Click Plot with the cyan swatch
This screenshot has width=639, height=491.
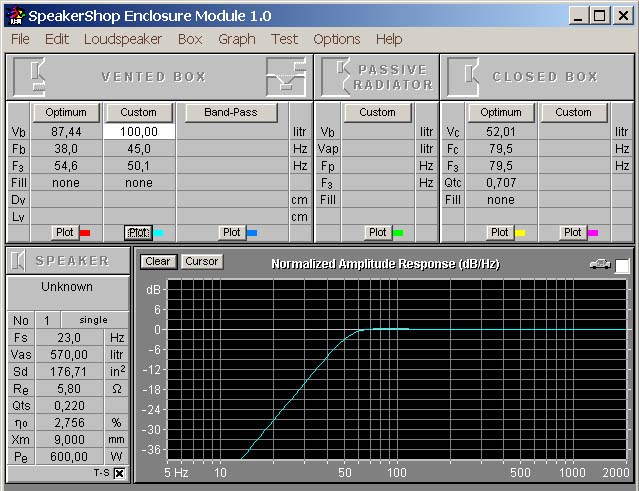(138, 233)
